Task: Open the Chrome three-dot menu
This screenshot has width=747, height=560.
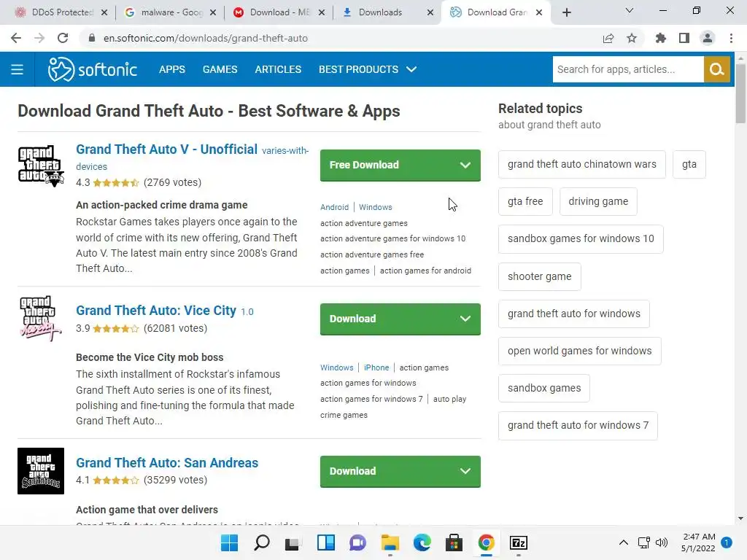Action: [731, 38]
